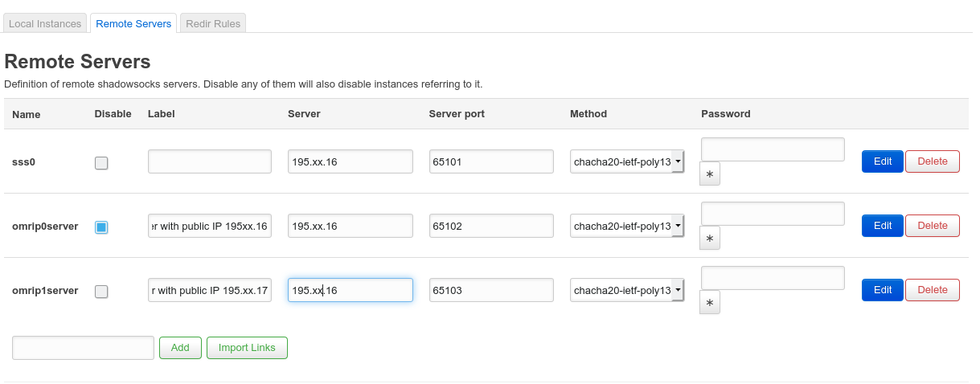Toggle Disable checkbox for sss0
980x384 pixels.
(x=101, y=163)
